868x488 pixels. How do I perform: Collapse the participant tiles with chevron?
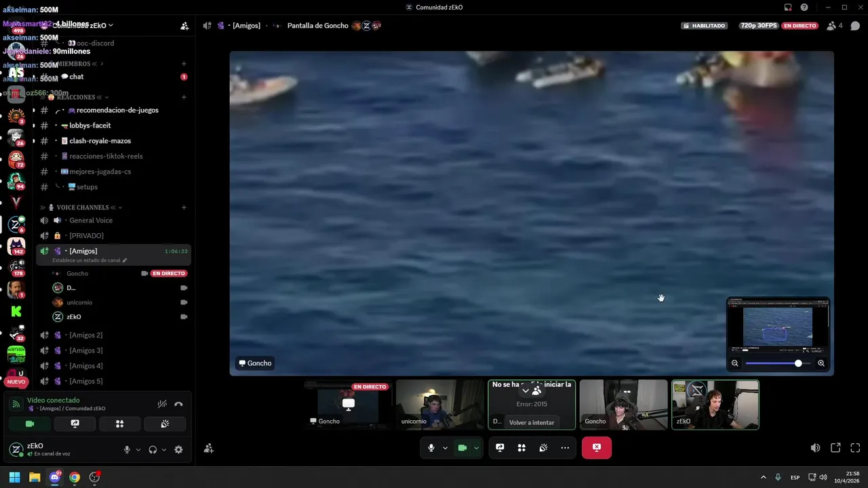(x=525, y=390)
